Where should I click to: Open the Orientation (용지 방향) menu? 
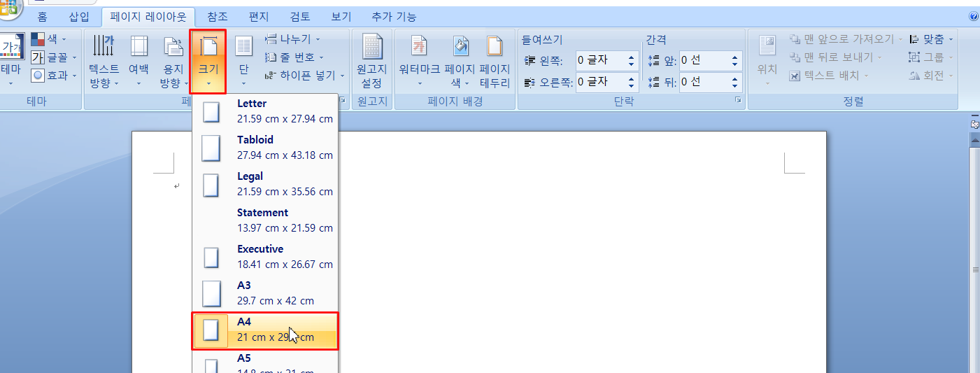click(172, 62)
